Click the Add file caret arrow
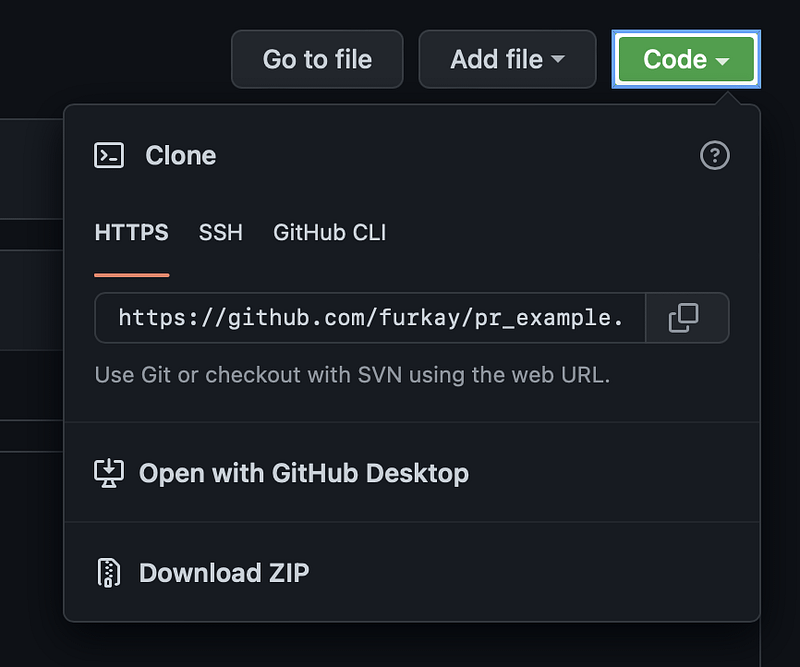 pyautogui.click(x=558, y=60)
